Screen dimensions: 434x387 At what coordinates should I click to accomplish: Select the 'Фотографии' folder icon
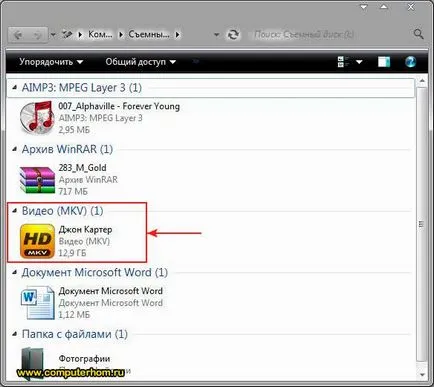[x=33, y=362]
